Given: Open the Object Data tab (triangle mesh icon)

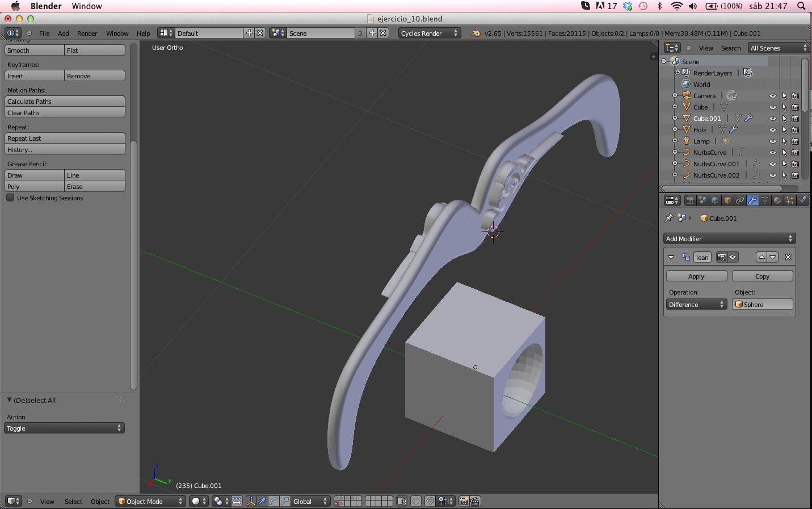Looking at the screenshot, I should 765,200.
